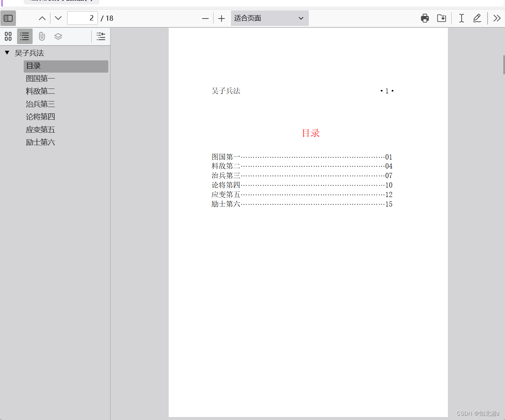Open 论将第四 outline entry

pos(40,117)
